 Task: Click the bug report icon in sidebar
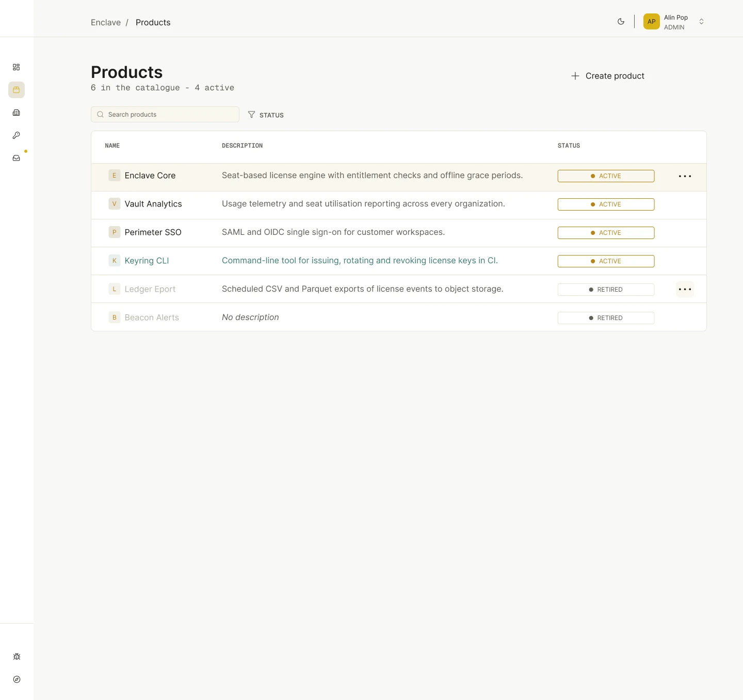point(17,657)
